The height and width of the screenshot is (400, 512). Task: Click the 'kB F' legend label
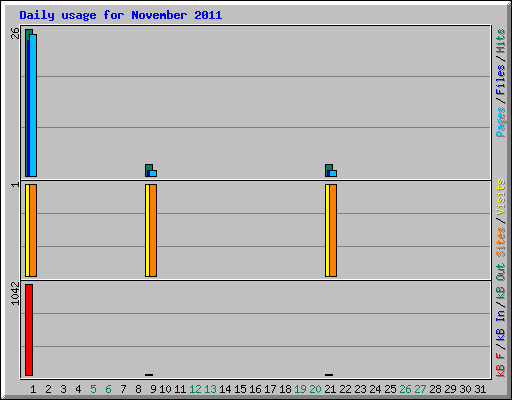coord(500,365)
